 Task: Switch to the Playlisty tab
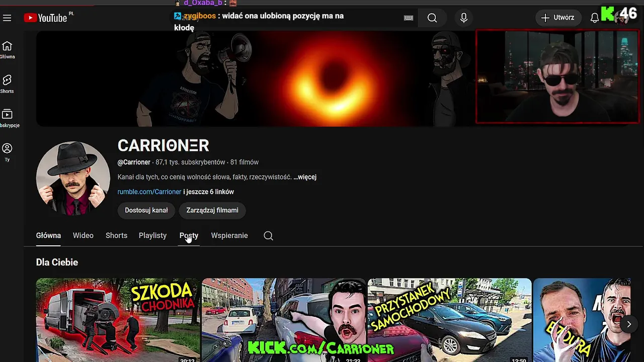point(152,235)
